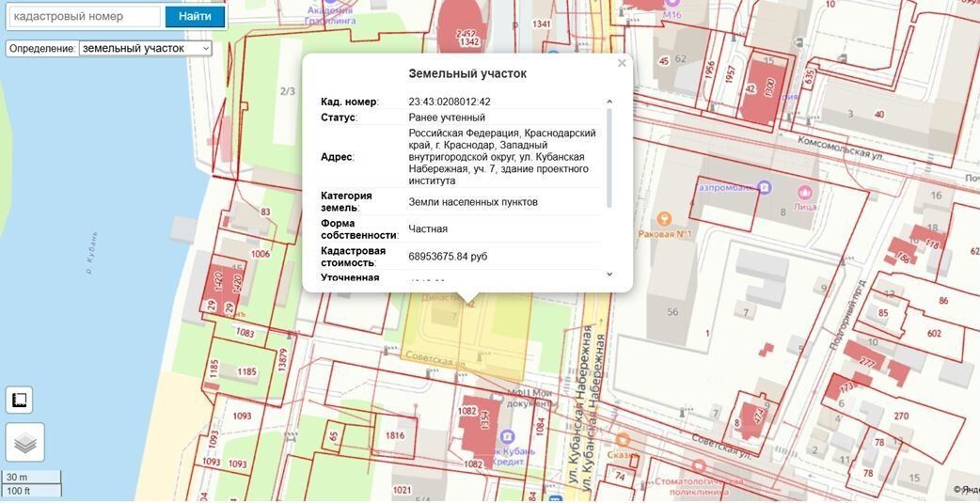Click the Ранее учтенный status value
The height and width of the screenshot is (503, 980).
coord(446,118)
